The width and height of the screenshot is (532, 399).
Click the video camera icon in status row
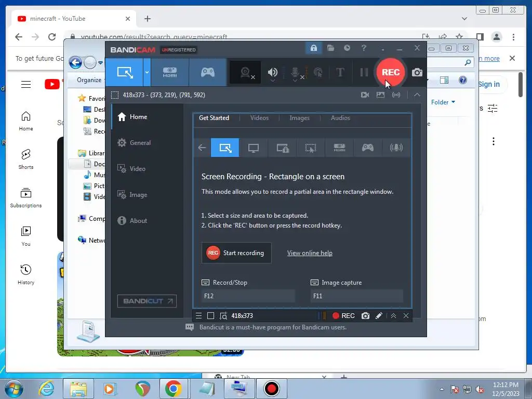pos(365,95)
